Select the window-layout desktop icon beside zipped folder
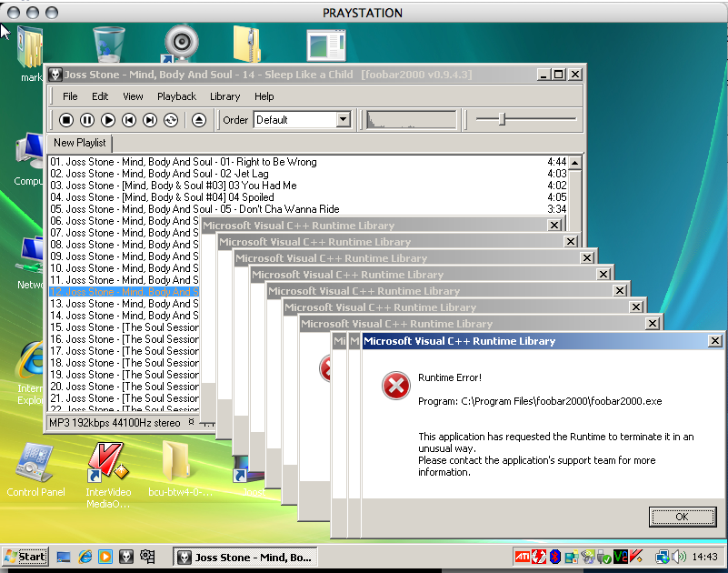This screenshot has width=728, height=573. click(325, 45)
